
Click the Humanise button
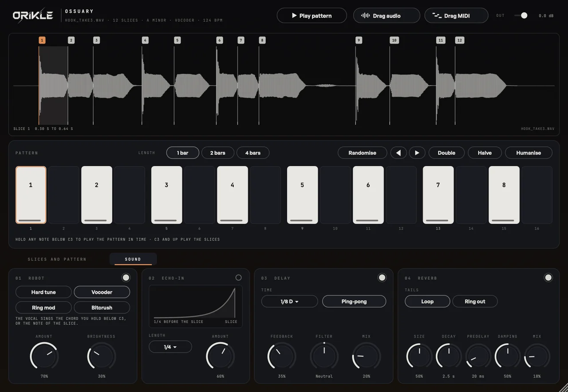pos(529,153)
